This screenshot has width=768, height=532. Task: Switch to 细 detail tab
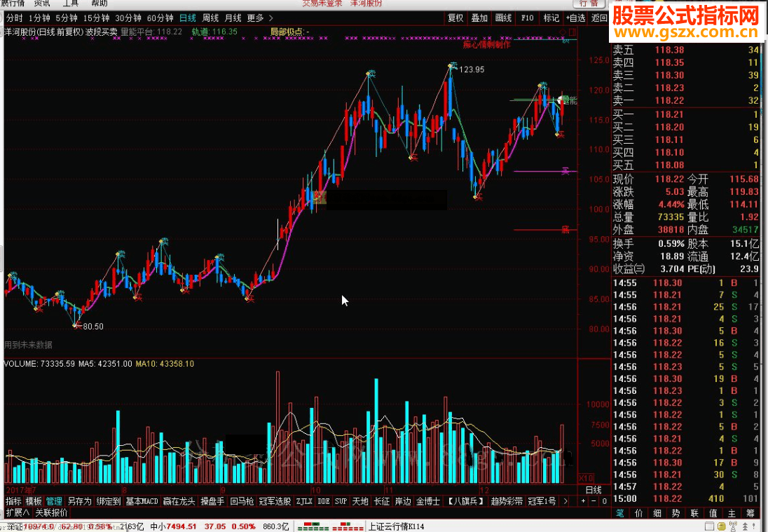657,513
